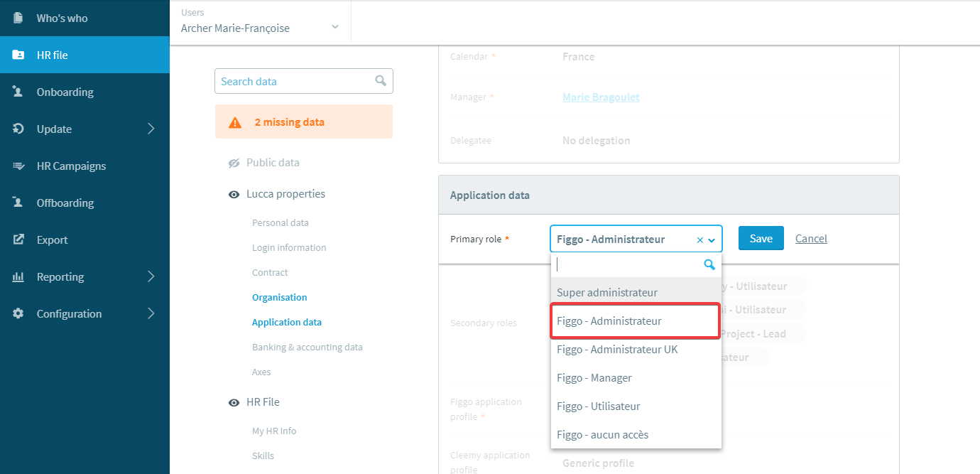The image size is (980, 474).
Task: Click the Public data section label
Action: 273,163
